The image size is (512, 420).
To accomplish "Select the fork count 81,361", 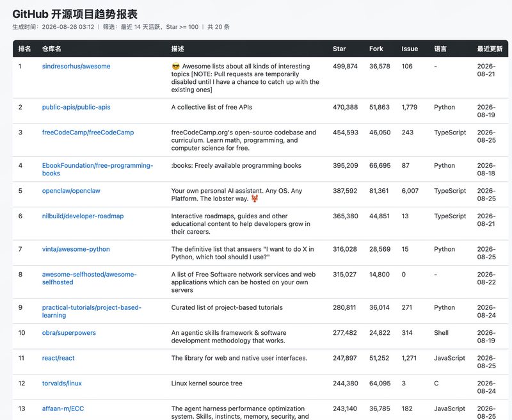I will (x=379, y=191).
